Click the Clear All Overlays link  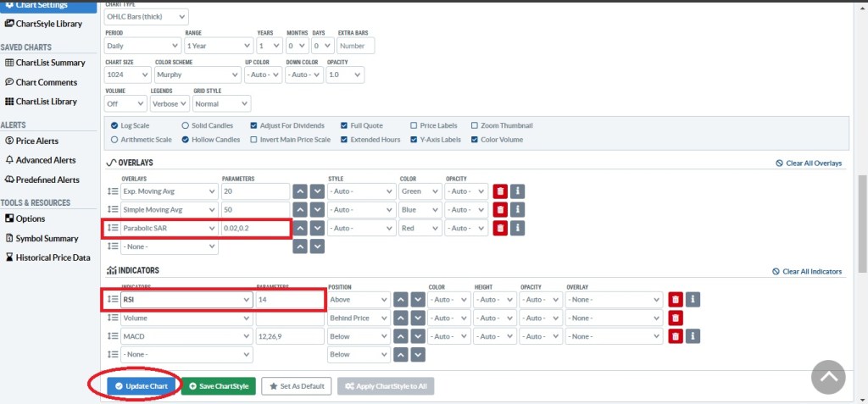[x=809, y=163]
